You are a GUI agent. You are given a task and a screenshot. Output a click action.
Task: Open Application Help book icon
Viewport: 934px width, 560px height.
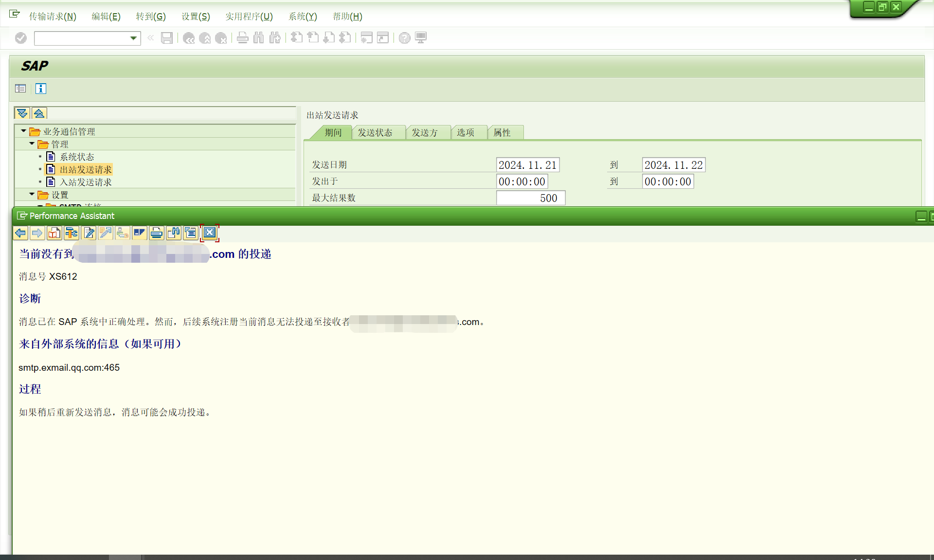click(x=54, y=233)
